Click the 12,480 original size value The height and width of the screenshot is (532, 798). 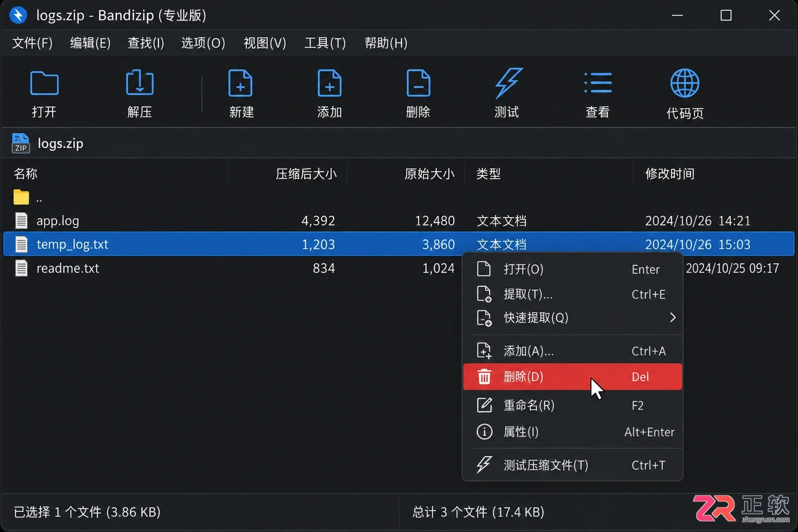coord(435,221)
